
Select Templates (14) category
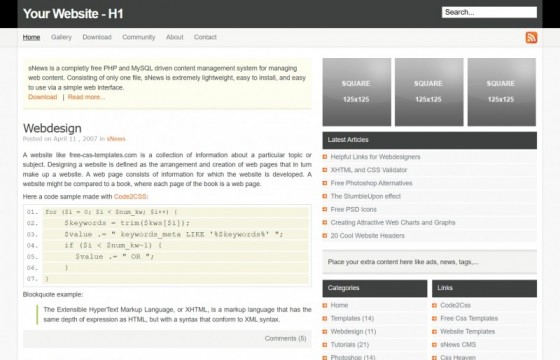pyautogui.click(x=352, y=318)
